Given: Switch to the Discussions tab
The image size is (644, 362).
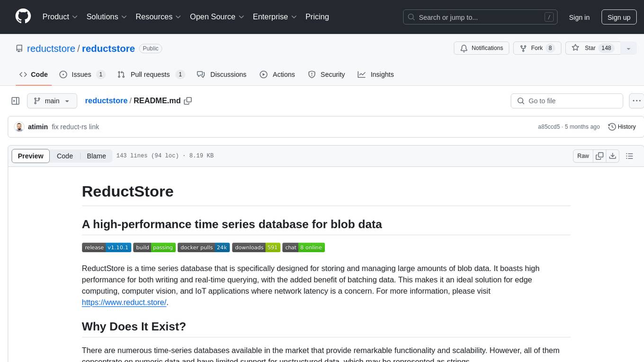Looking at the screenshot, I should pos(222,74).
